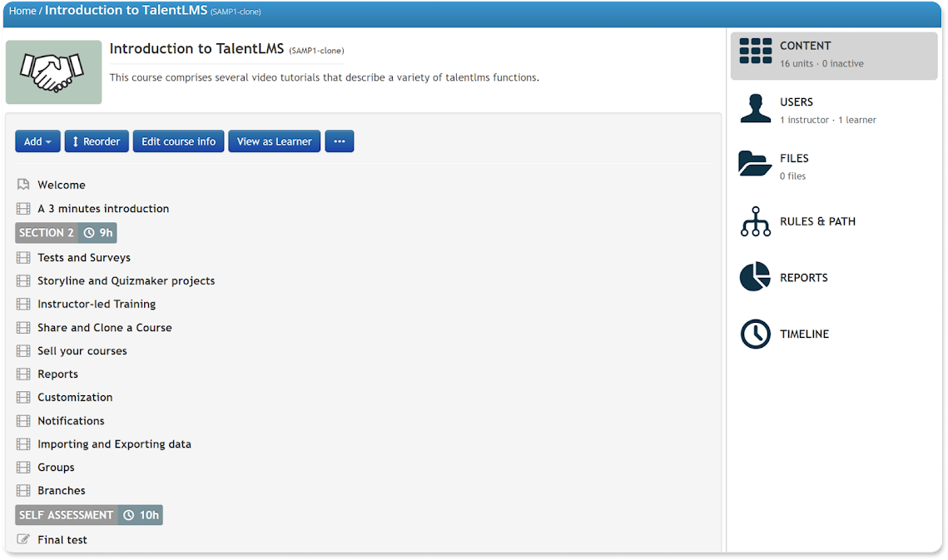Click Introduction to TalentLMS breadcrumb title

126,10
